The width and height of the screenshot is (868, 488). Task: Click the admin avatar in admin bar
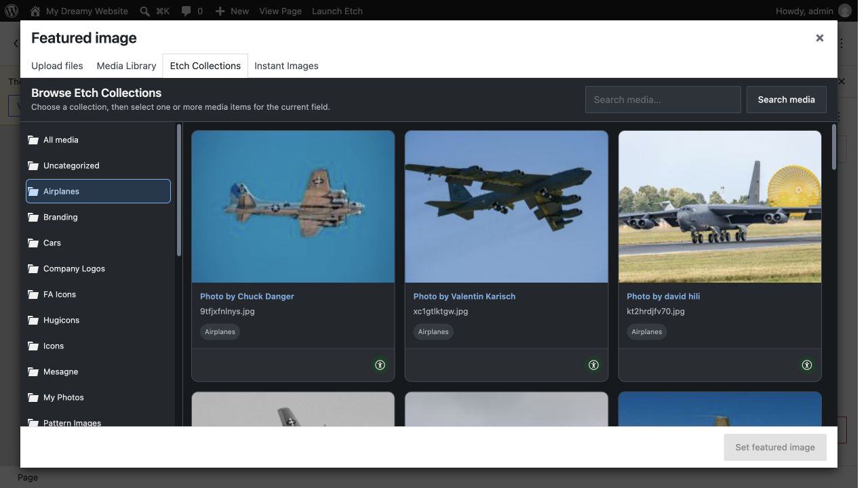(844, 11)
